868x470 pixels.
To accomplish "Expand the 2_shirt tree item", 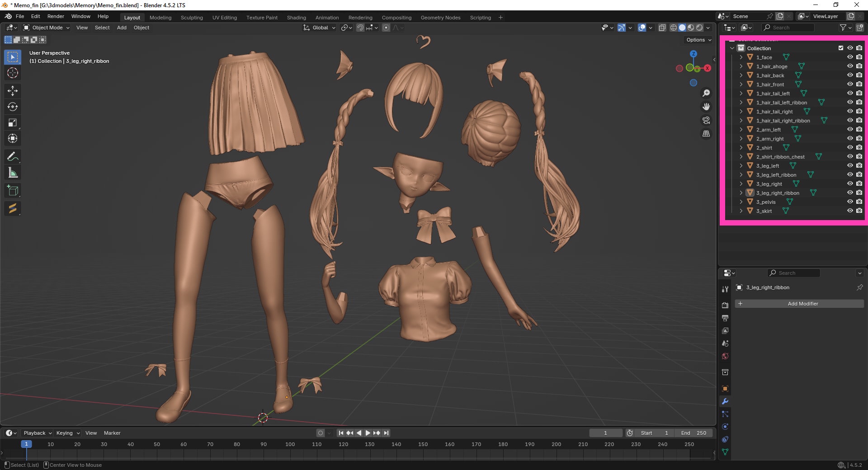I will pos(741,148).
